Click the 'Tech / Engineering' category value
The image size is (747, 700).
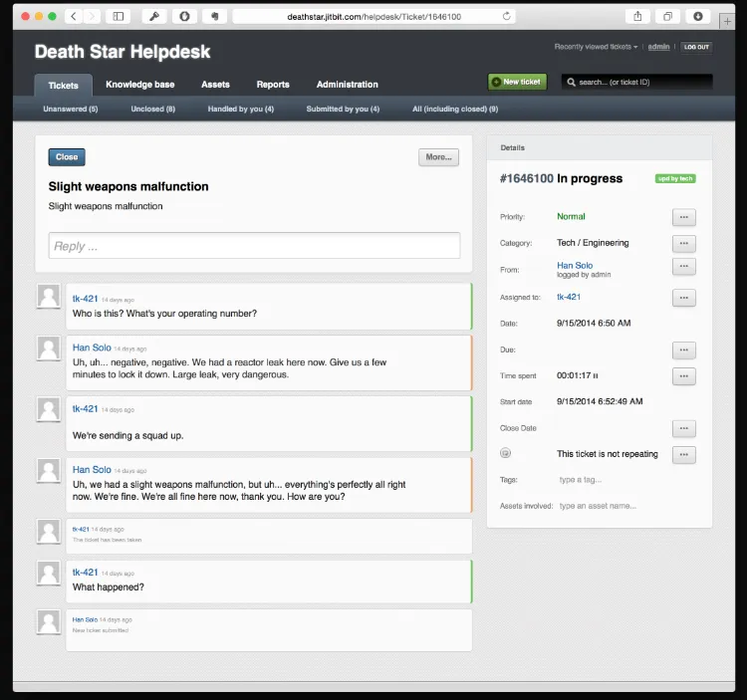click(x=593, y=243)
